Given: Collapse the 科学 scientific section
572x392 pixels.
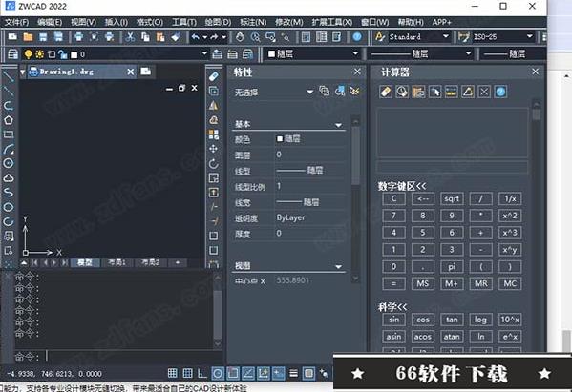Looking at the screenshot, I should click(392, 307).
